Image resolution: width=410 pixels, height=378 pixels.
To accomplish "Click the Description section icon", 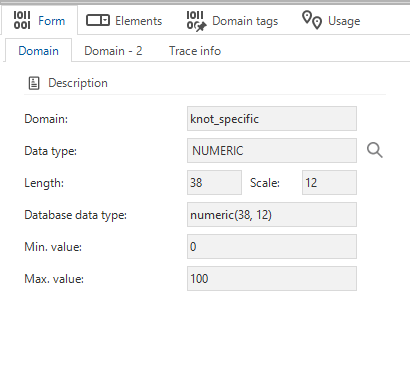I will [x=34, y=83].
